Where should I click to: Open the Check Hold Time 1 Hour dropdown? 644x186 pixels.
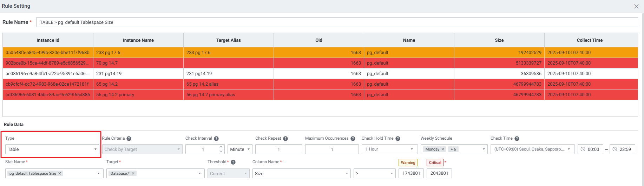tap(389, 149)
